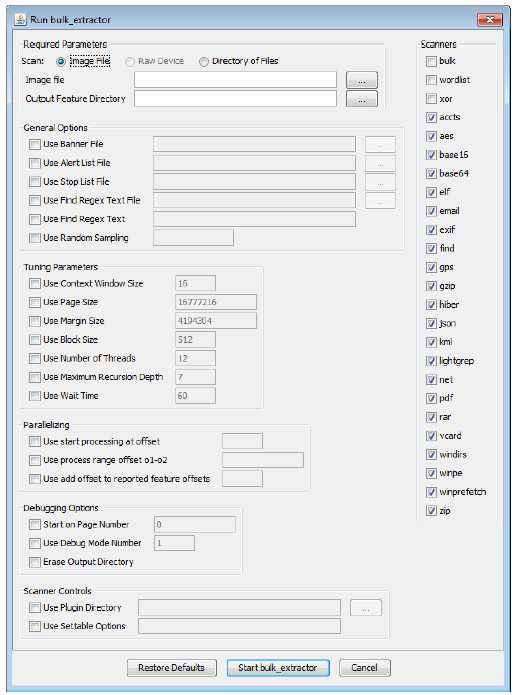
Task: Enable the Use Banner File checkbox
Action: point(35,144)
